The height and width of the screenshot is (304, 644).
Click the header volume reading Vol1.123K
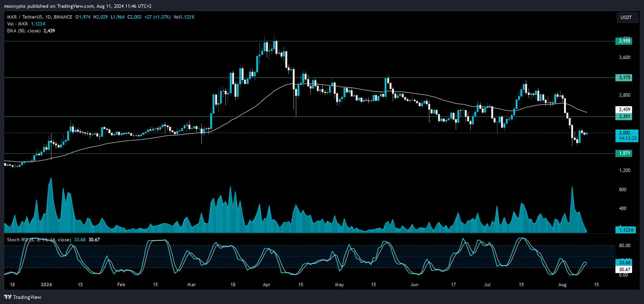point(184,17)
